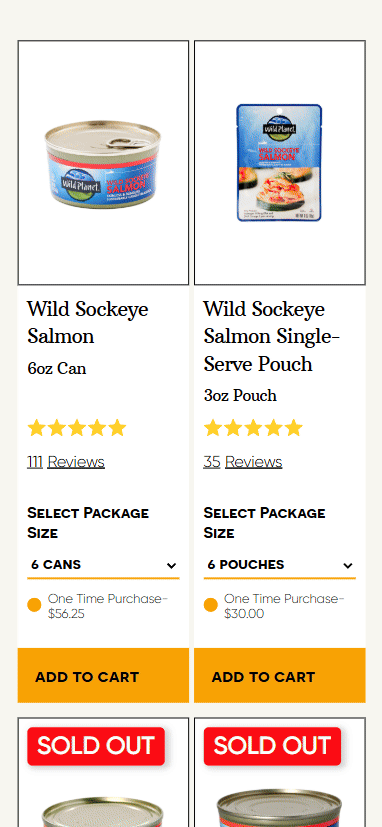Screen dimensions: 382x827
Task: Open the Sockeye Salmon pouch product image
Action: 280,162
